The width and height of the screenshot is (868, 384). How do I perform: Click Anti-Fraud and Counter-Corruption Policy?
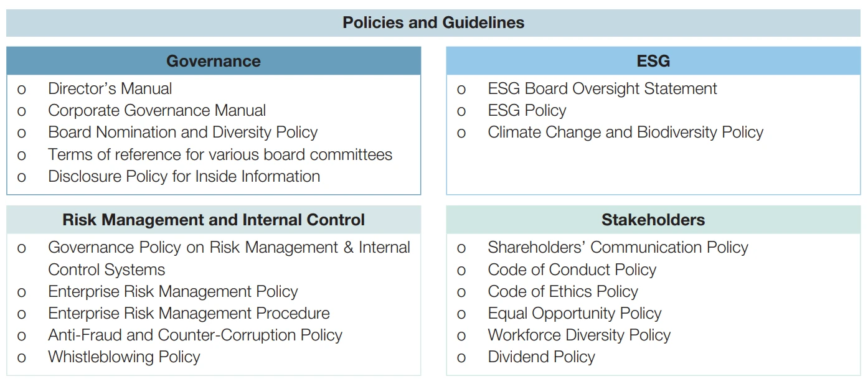196,335
